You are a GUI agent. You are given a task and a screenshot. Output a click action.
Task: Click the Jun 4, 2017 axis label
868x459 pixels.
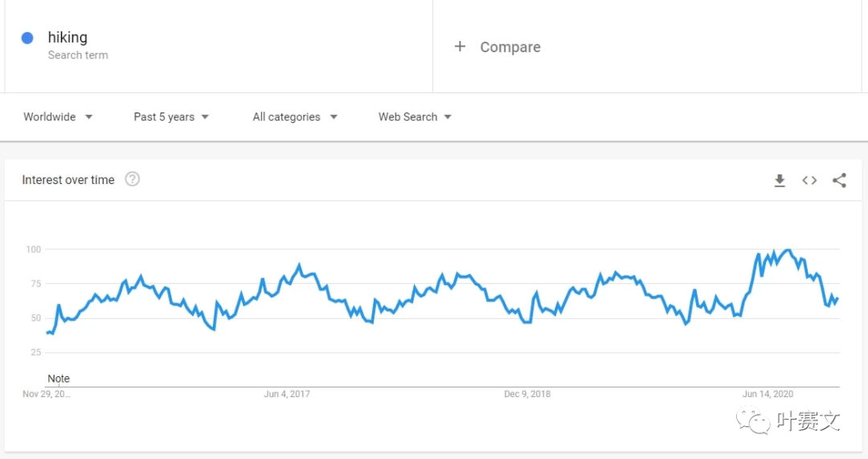tap(287, 394)
